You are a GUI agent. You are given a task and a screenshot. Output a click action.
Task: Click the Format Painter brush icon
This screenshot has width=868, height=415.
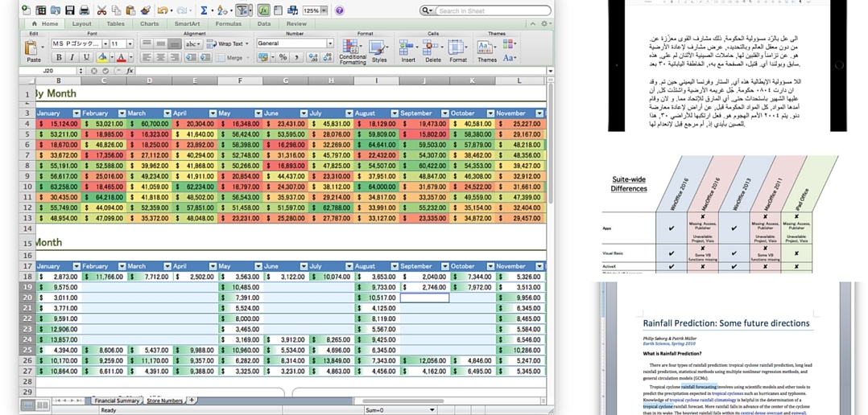pyautogui.click(x=145, y=10)
